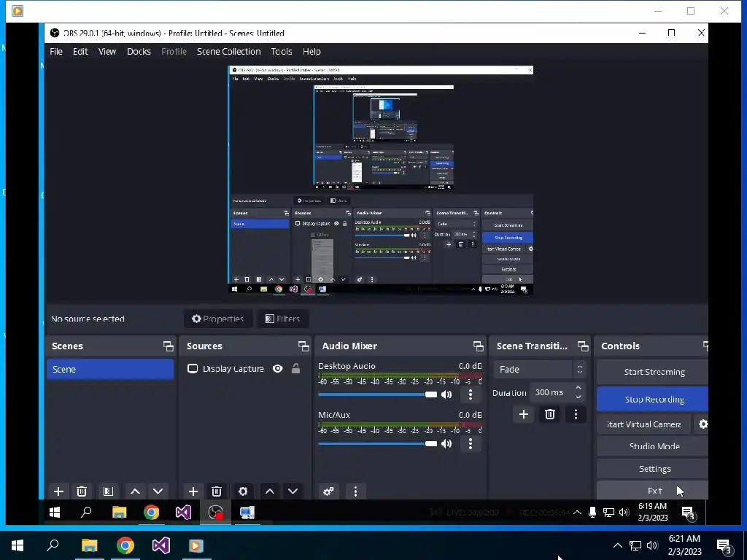Click OBS icon in inner taskbar
Viewport: 747px width, 560px height.
point(215,512)
